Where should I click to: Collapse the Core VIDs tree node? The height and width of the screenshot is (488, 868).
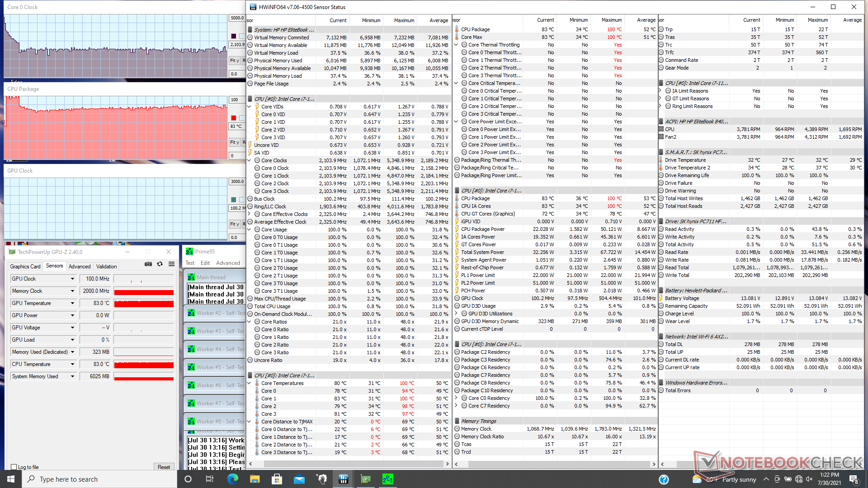(249, 107)
